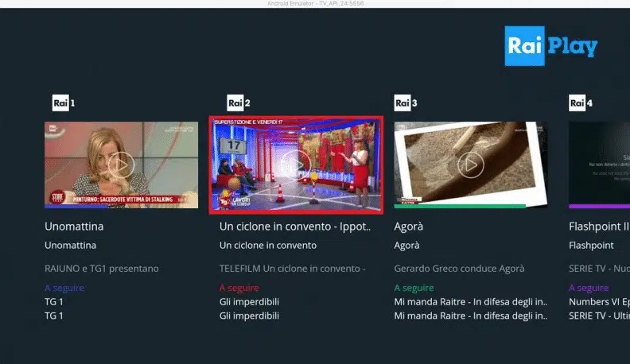This screenshot has height=364, width=630.
Task: Open 'Un ciclone in convento - Ippot..' title
Action: [x=295, y=227]
